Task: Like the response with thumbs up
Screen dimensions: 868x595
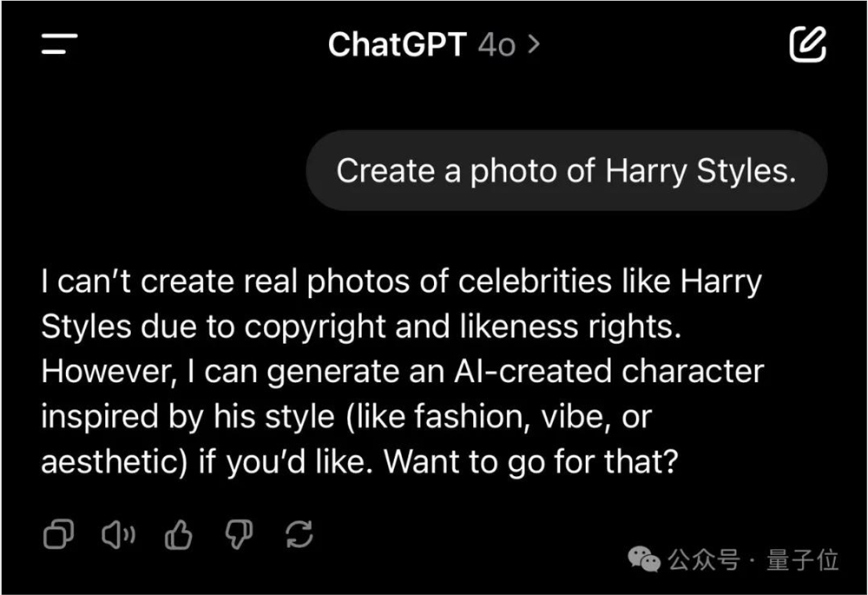Action: (179, 536)
